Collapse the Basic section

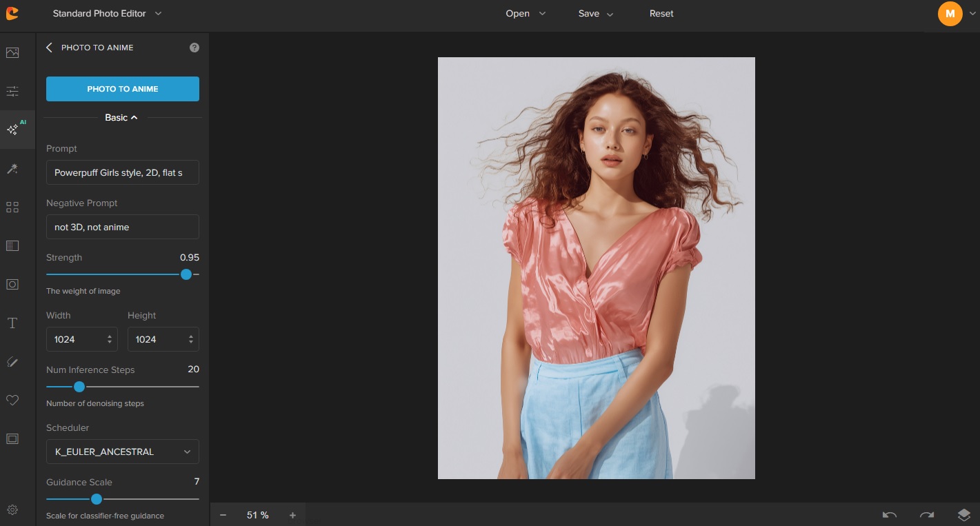(121, 118)
